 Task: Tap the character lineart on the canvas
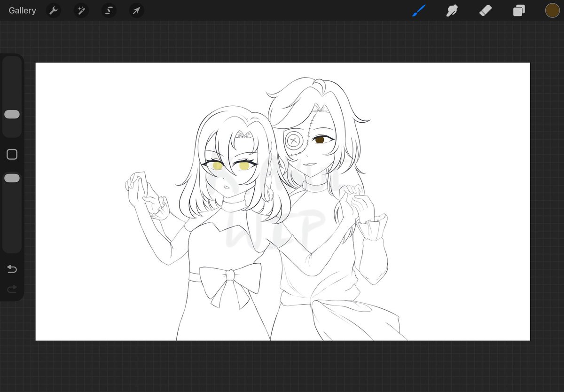pyautogui.click(x=230, y=169)
